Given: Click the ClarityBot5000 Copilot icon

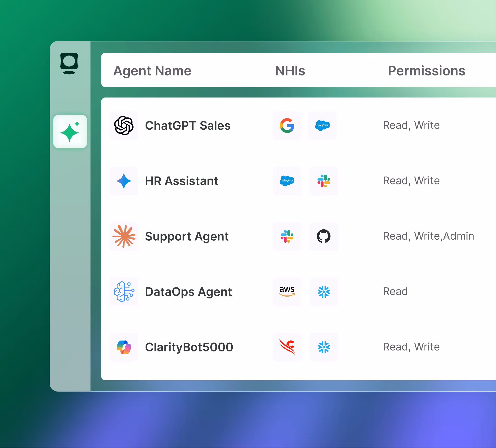Looking at the screenshot, I should tap(124, 347).
